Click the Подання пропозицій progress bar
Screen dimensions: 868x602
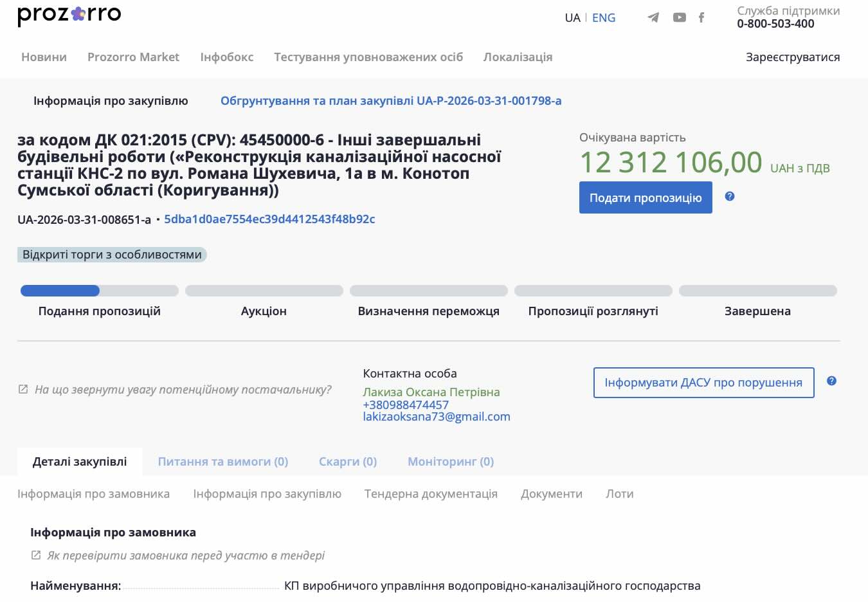point(99,291)
